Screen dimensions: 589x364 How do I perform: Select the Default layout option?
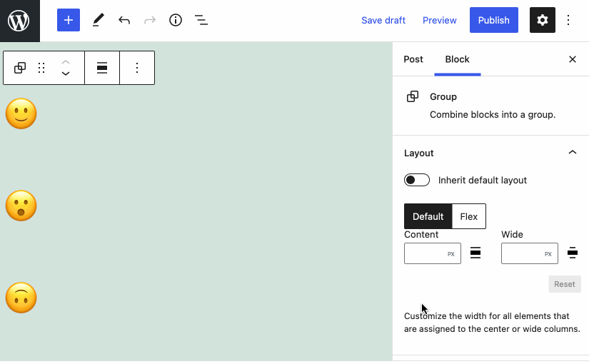pos(428,216)
